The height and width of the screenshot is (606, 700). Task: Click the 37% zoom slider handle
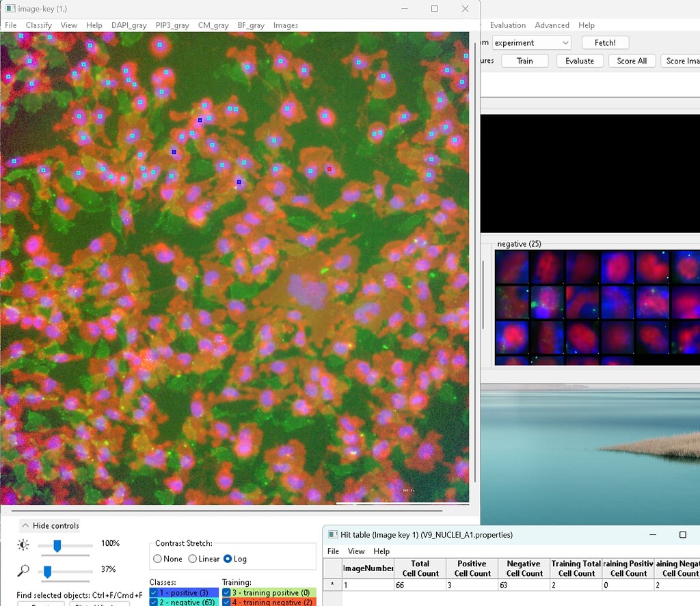[x=46, y=569]
